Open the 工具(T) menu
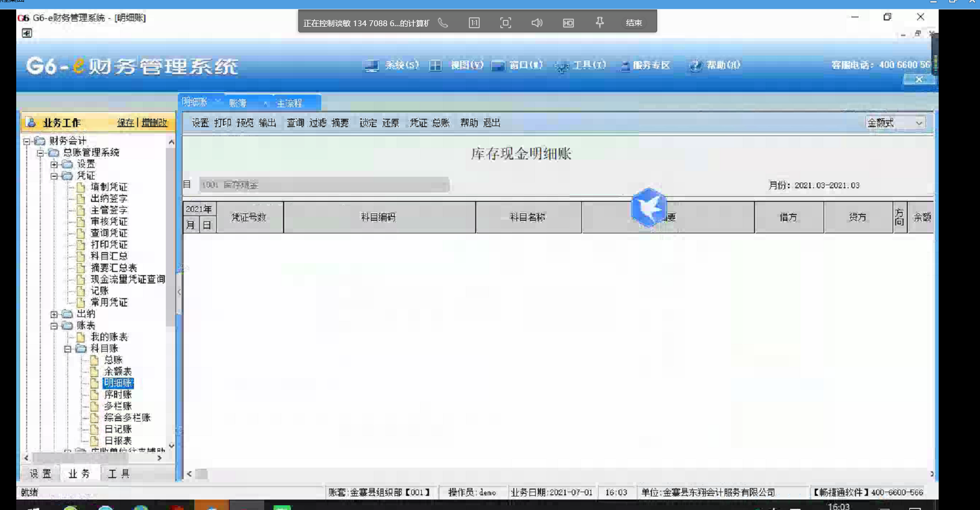Image resolution: width=980 pixels, height=510 pixels. coord(590,65)
